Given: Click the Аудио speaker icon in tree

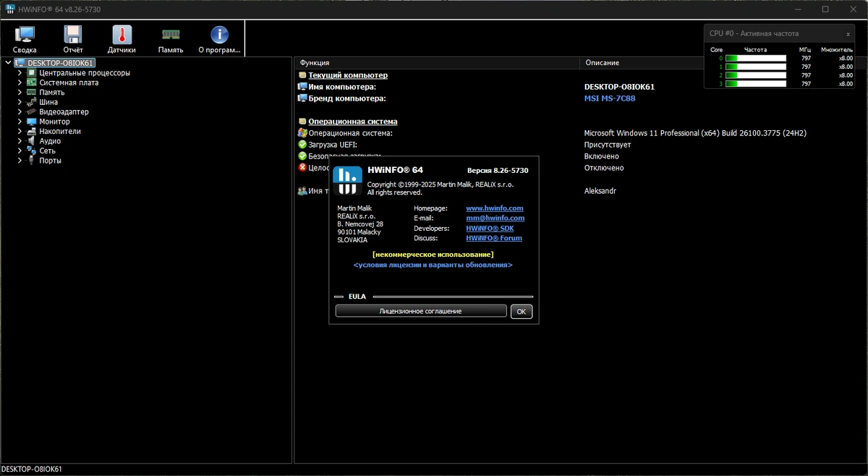Looking at the screenshot, I should (x=31, y=141).
